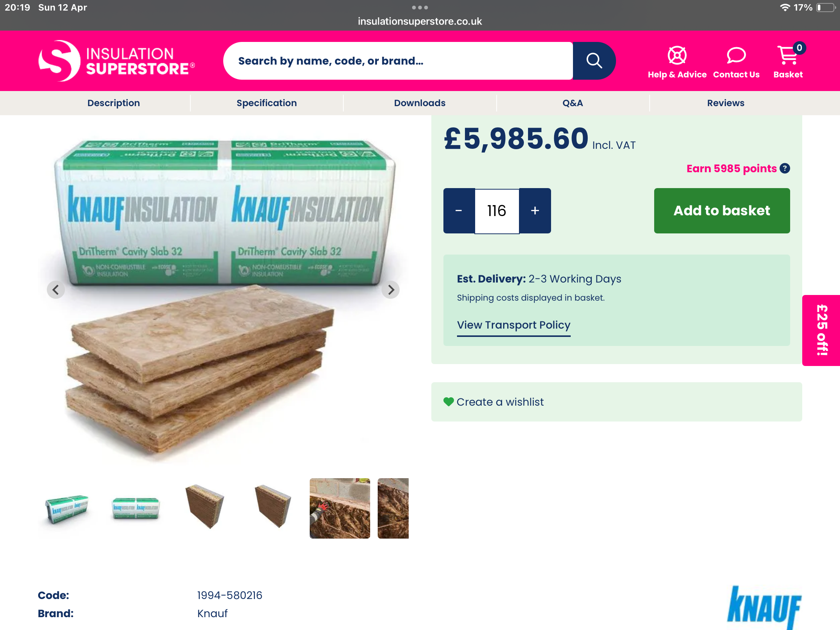Open the Basket cart icon
840x630 pixels.
(x=788, y=56)
